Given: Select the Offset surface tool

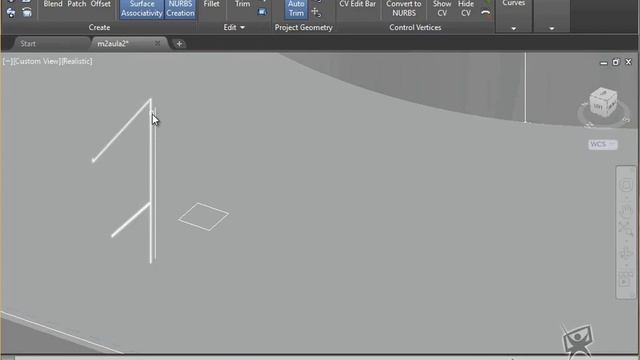Looking at the screenshot, I should point(100,4).
